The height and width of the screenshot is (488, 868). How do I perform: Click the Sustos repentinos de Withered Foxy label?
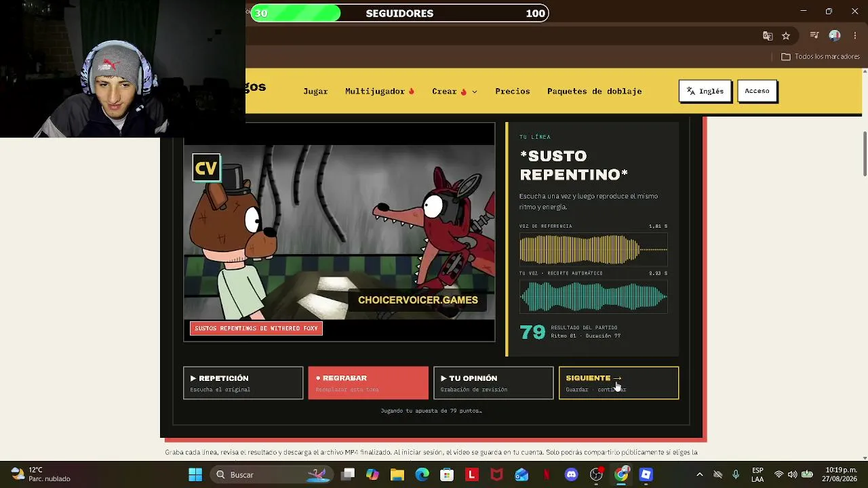tap(256, 329)
